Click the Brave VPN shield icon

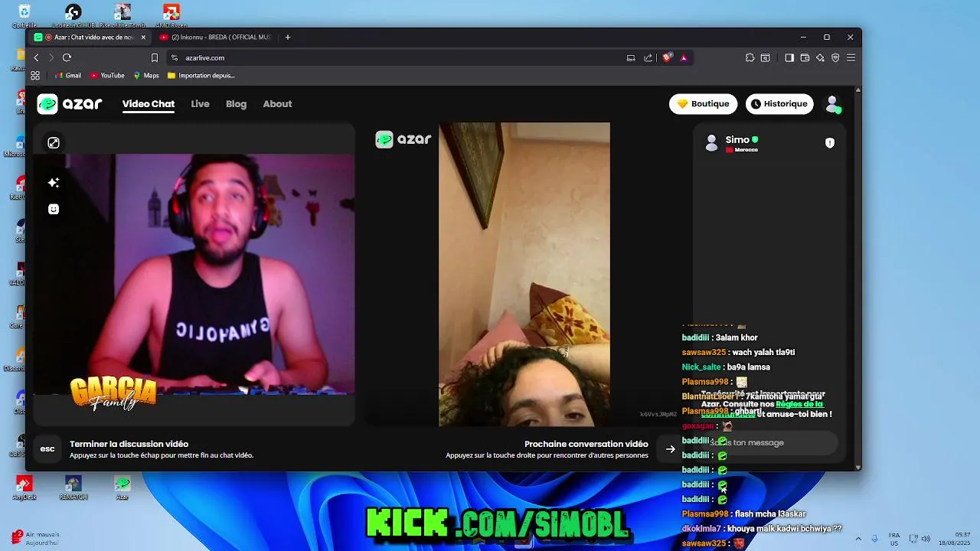click(x=835, y=57)
